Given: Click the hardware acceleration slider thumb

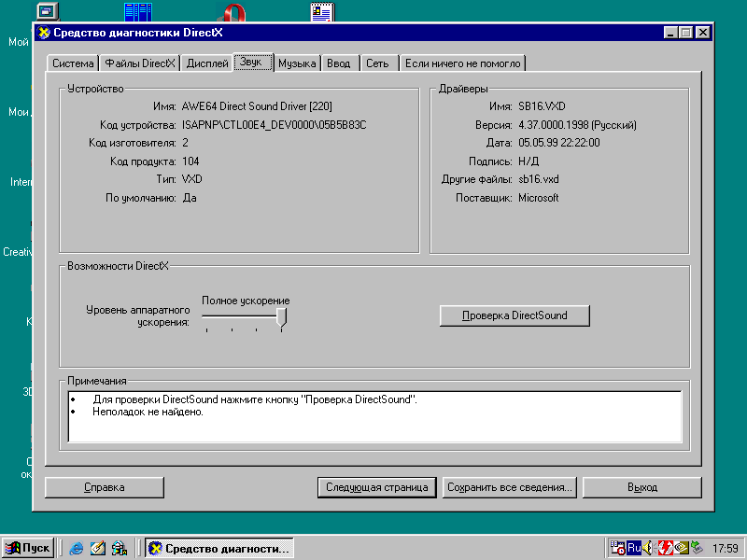Looking at the screenshot, I should (x=282, y=317).
